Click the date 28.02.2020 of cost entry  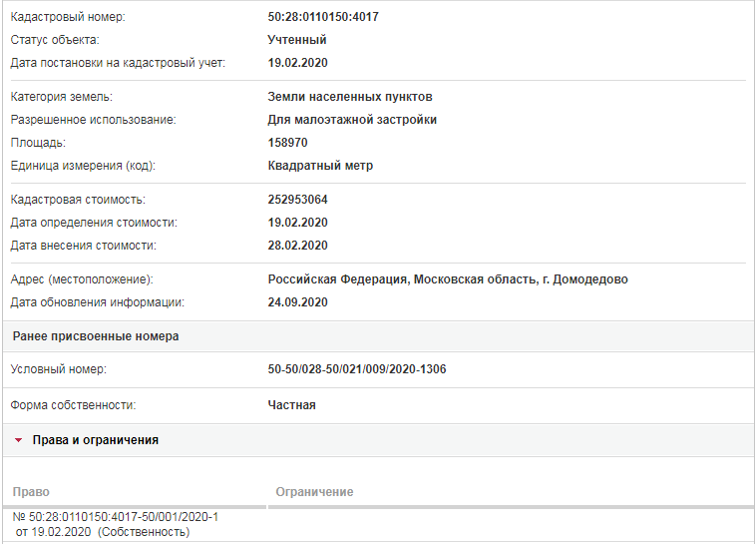click(297, 246)
